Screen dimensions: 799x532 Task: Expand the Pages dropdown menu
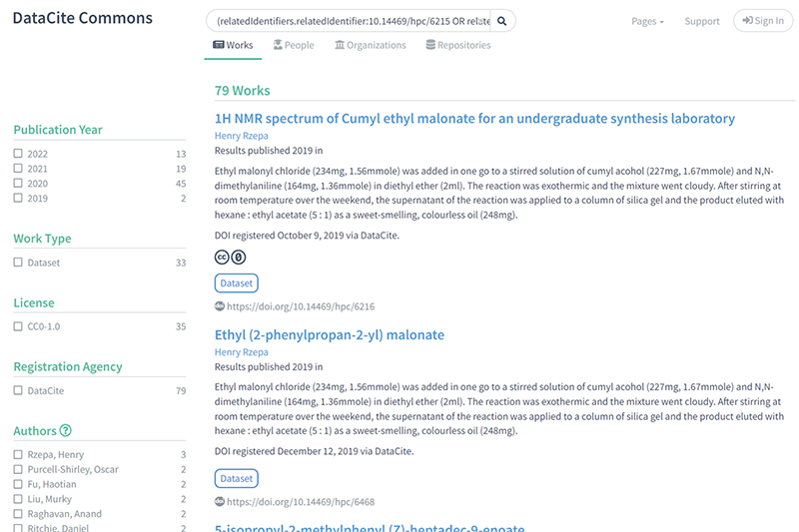tap(647, 21)
